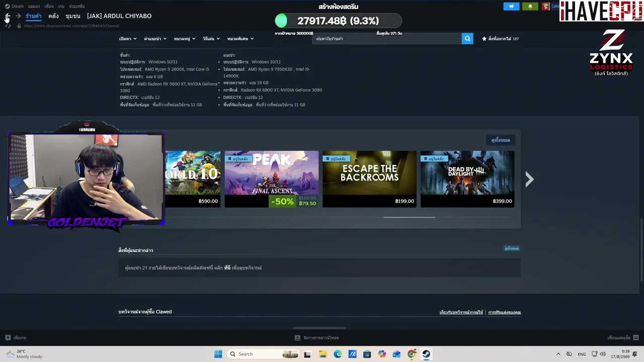
Task: Open Google Chrome from the taskbar
Action: [x=412, y=354]
